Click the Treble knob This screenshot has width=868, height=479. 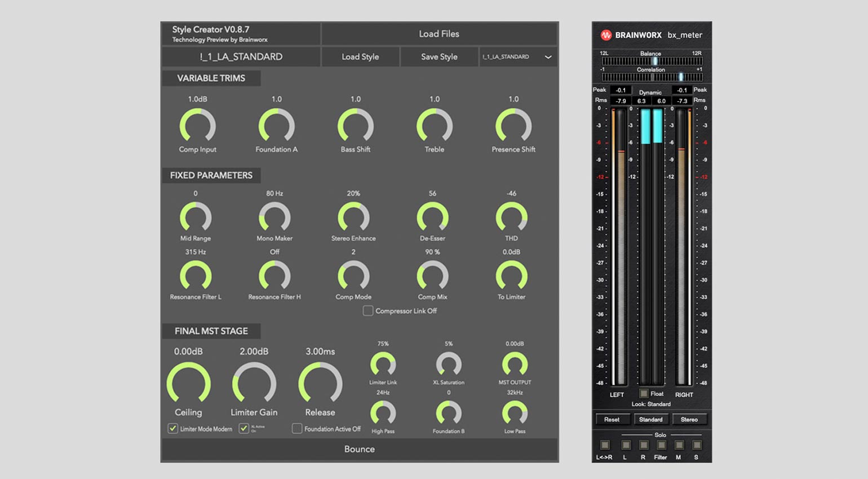[435, 125]
